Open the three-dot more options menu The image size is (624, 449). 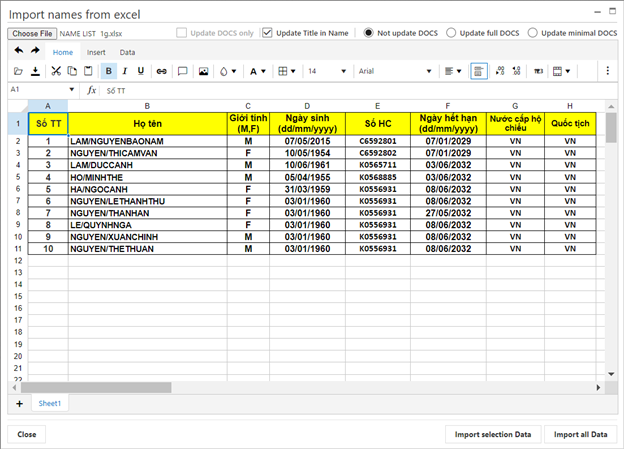click(x=607, y=71)
